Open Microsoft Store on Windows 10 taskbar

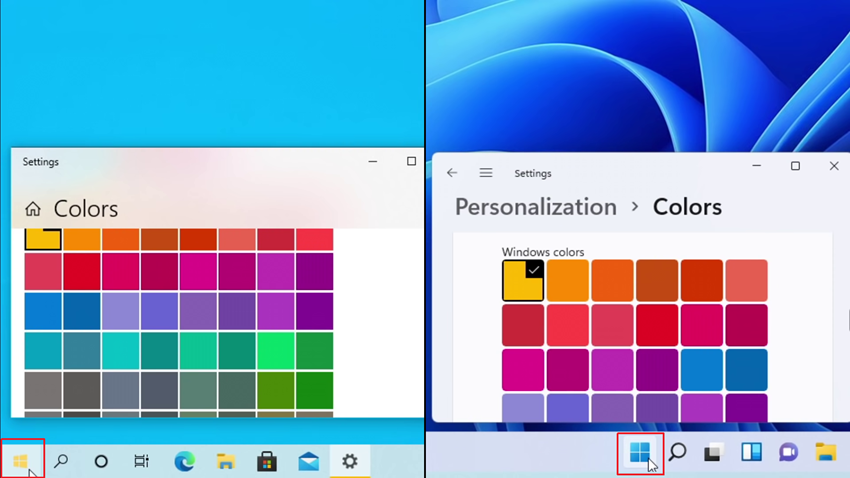(267, 461)
